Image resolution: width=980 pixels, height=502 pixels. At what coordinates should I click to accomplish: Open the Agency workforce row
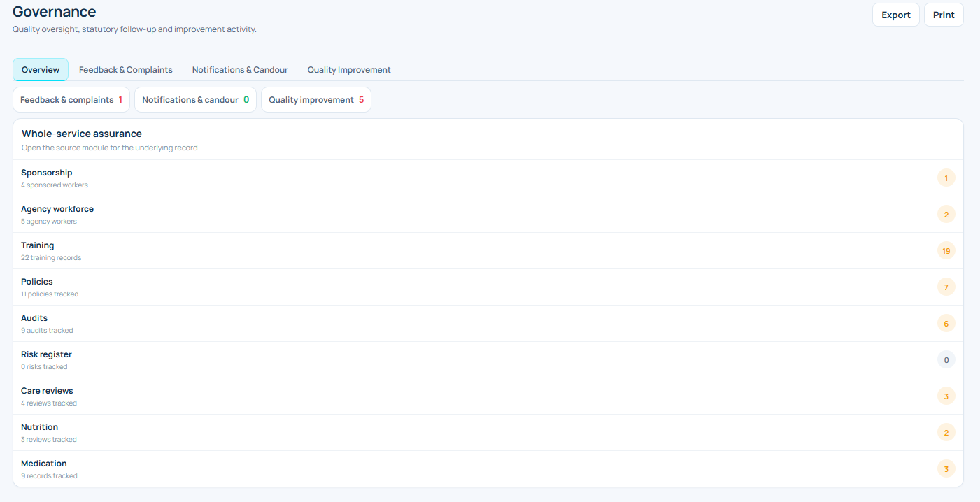[x=488, y=215]
